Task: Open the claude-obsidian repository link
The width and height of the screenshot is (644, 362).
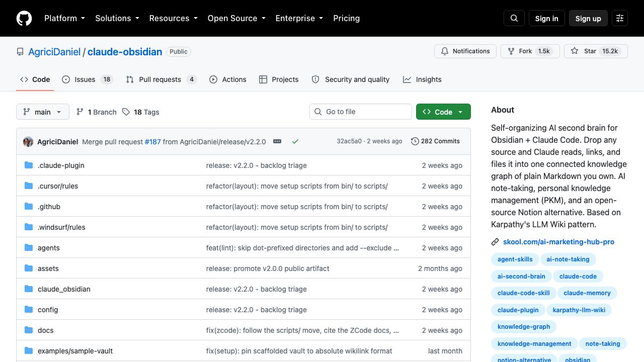Action: (x=125, y=52)
